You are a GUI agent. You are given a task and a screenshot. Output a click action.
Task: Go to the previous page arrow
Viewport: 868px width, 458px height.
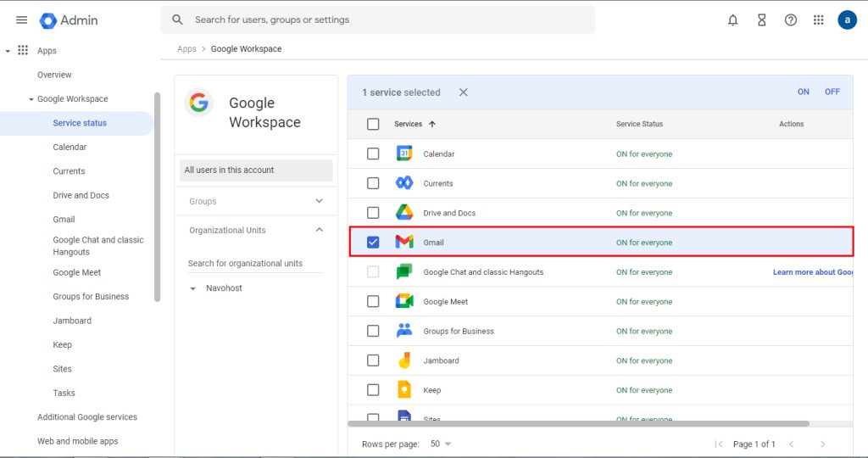(792, 444)
